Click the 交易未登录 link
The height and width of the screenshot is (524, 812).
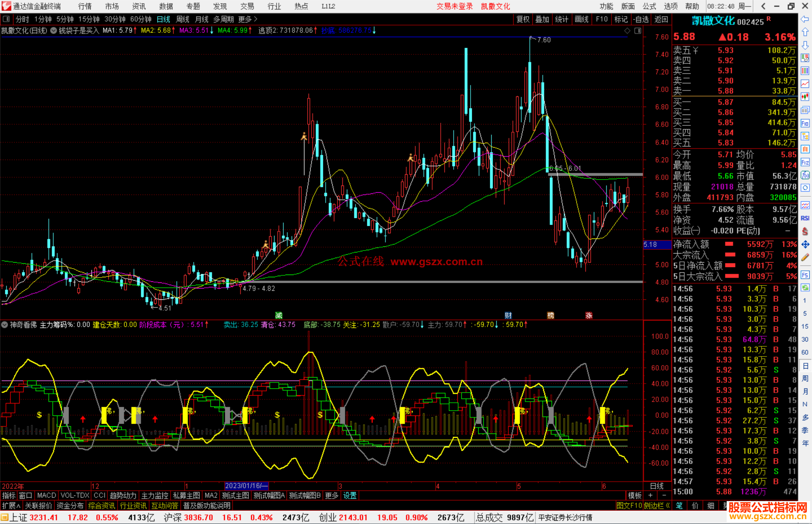[454, 6]
